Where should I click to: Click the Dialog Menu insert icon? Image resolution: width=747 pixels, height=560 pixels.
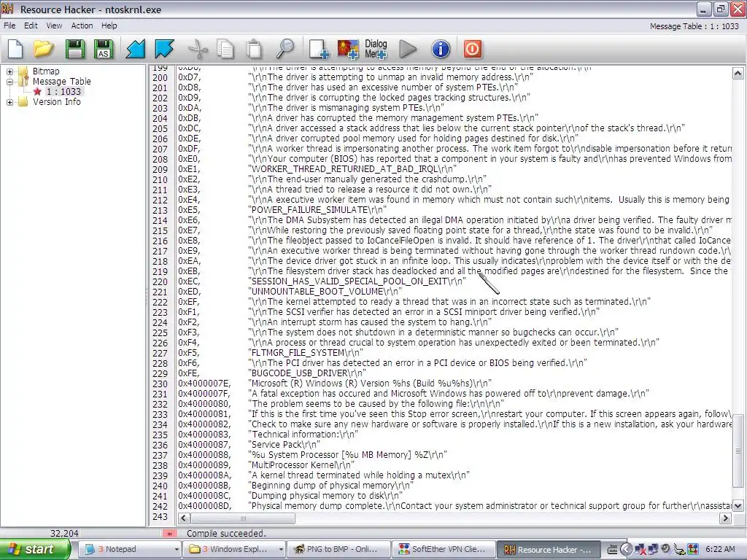(x=376, y=49)
